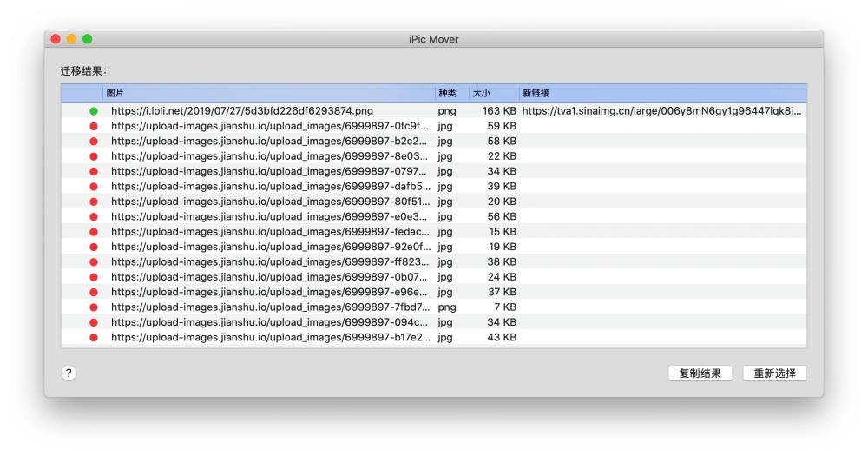Select the image URL ending 6999897-dafb5...

[271, 186]
